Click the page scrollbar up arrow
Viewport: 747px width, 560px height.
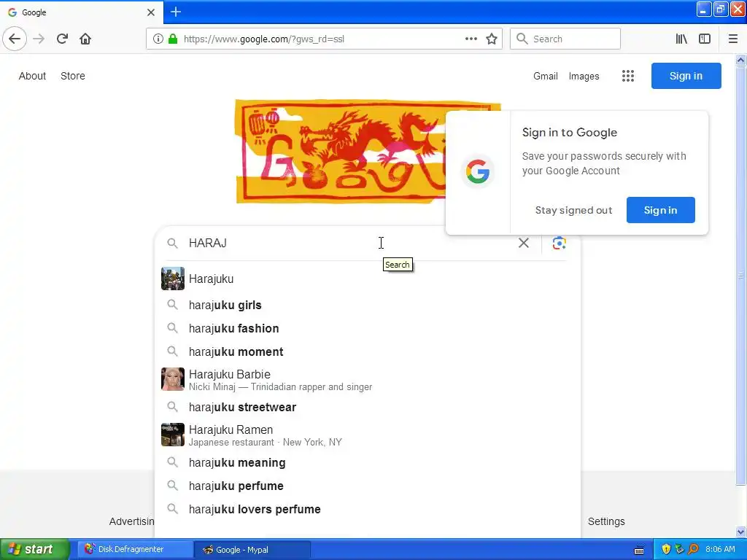point(741,60)
